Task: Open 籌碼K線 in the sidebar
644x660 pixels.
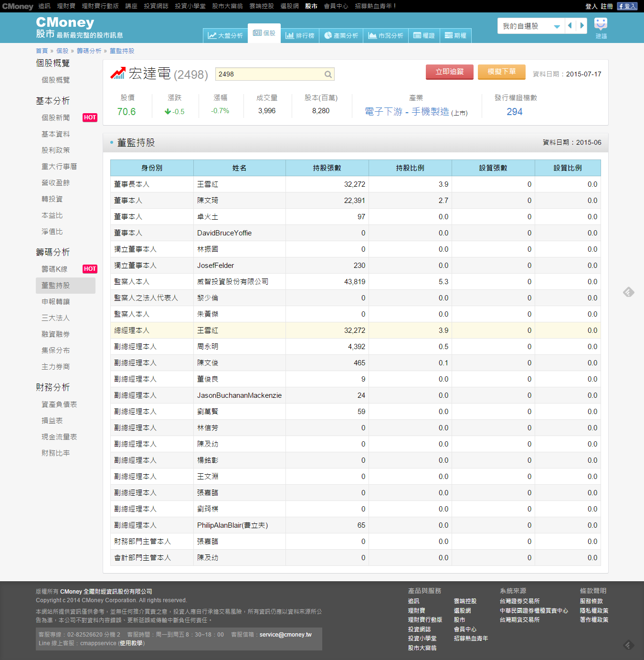Action: [x=54, y=269]
